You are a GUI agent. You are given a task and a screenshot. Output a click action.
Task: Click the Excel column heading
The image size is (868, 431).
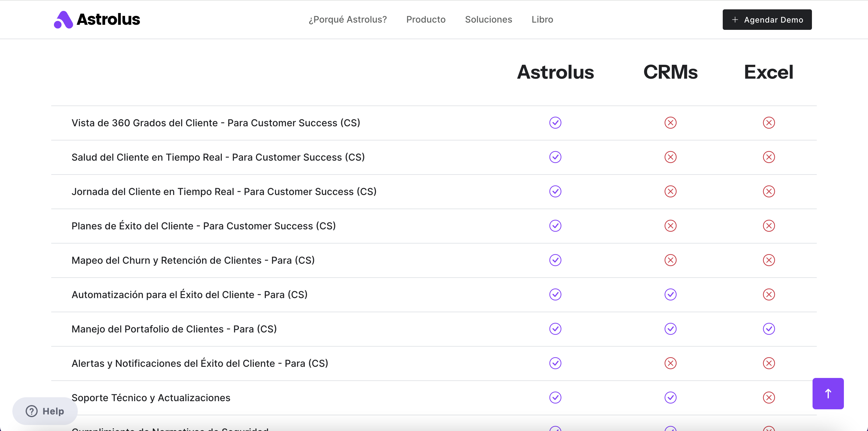769,72
